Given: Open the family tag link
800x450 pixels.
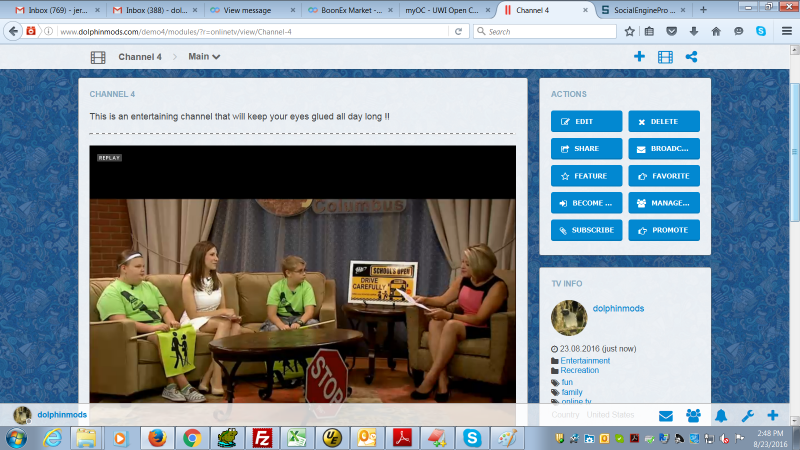Looking at the screenshot, I should (572, 392).
